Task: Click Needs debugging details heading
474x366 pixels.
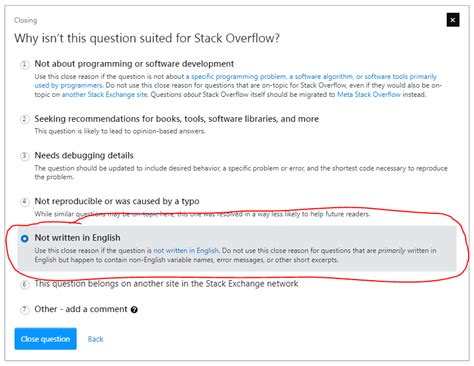Action: [84, 155]
